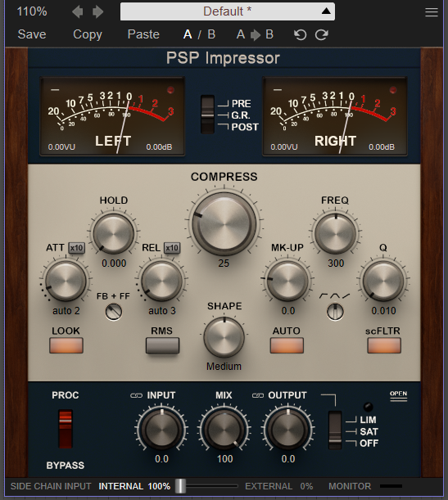Click the Q value 0.010
The image size is (448, 500).
[x=383, y=311]
